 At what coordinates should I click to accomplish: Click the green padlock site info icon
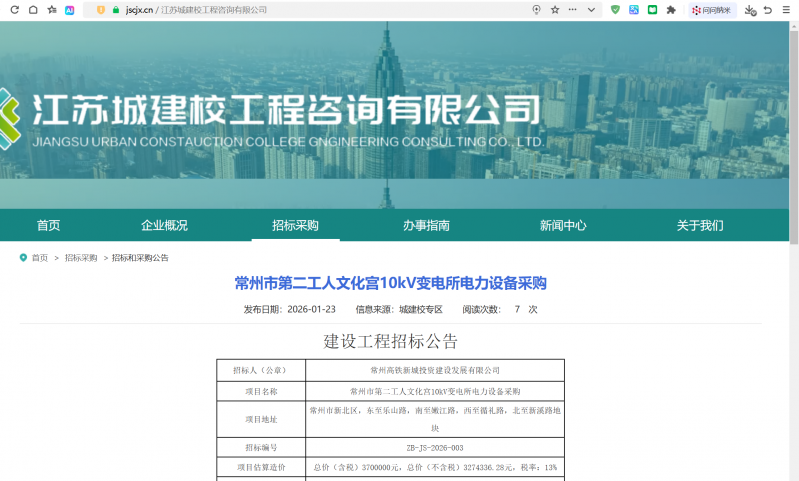pyautogui.click(x=116, y=9)
